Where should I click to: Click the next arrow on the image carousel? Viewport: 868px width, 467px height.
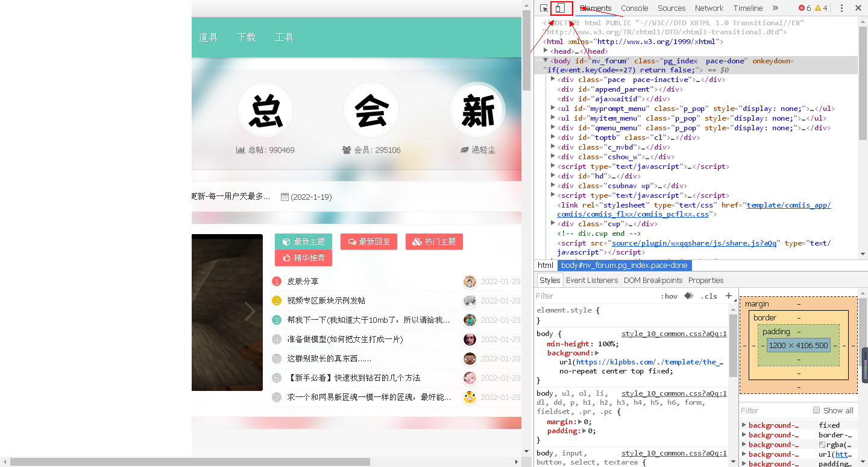250,312
